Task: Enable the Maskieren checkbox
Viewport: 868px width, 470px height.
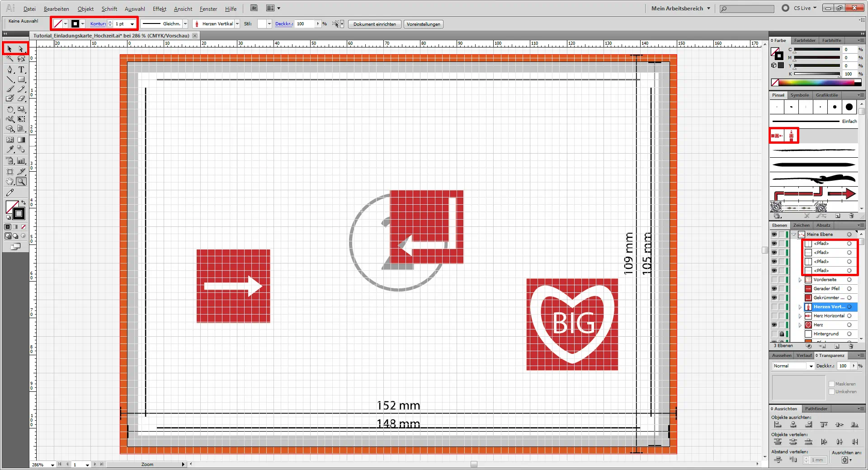Action: (x=831, y=384)
